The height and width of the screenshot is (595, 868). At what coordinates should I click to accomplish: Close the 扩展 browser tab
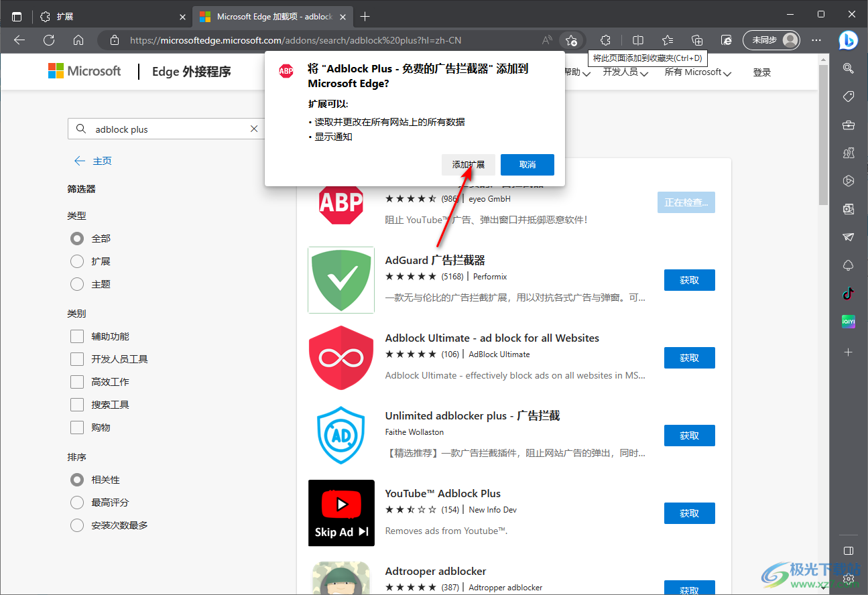coord(183,17)
